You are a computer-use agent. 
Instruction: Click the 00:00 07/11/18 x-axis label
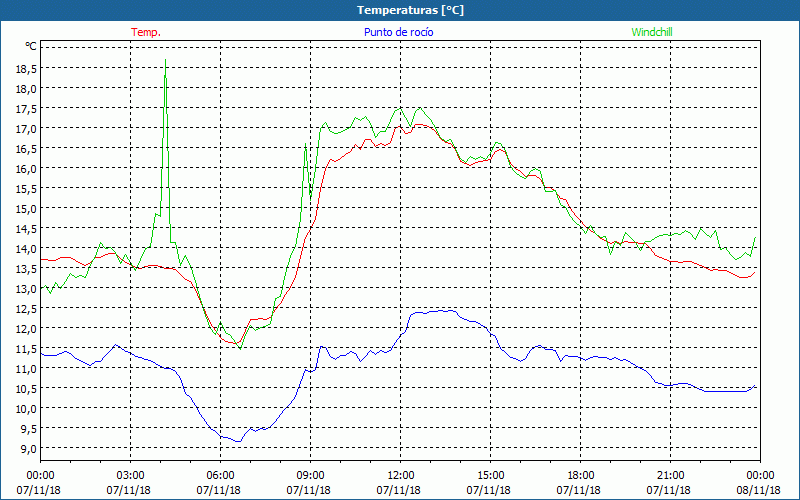[x=39, y=483]
